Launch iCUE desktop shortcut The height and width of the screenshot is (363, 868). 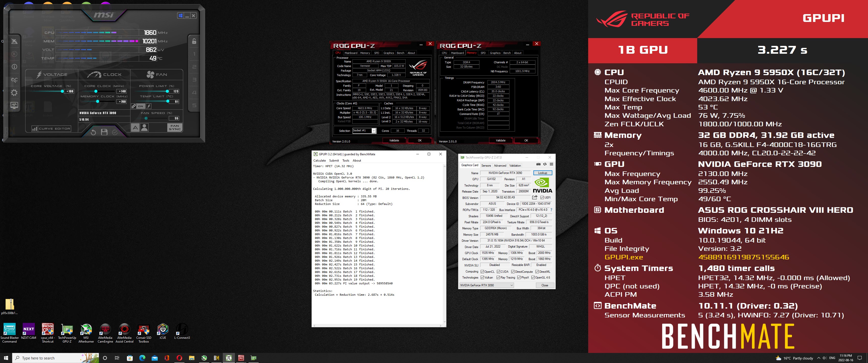pos(163,332)
